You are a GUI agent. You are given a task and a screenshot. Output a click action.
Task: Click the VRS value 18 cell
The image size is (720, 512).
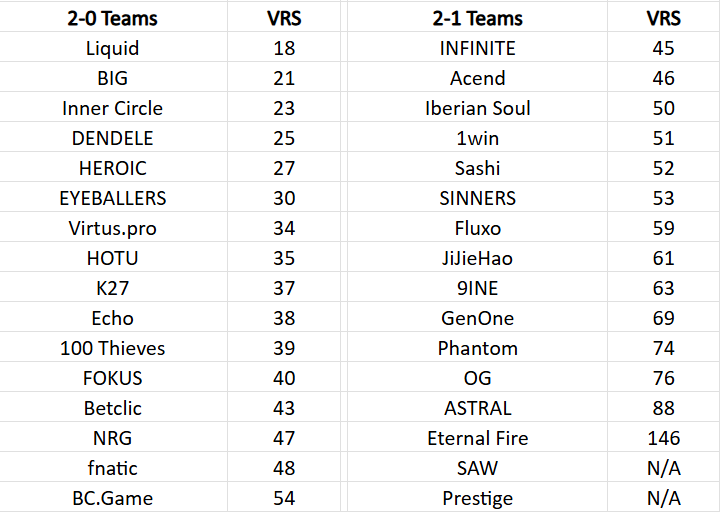284,48
